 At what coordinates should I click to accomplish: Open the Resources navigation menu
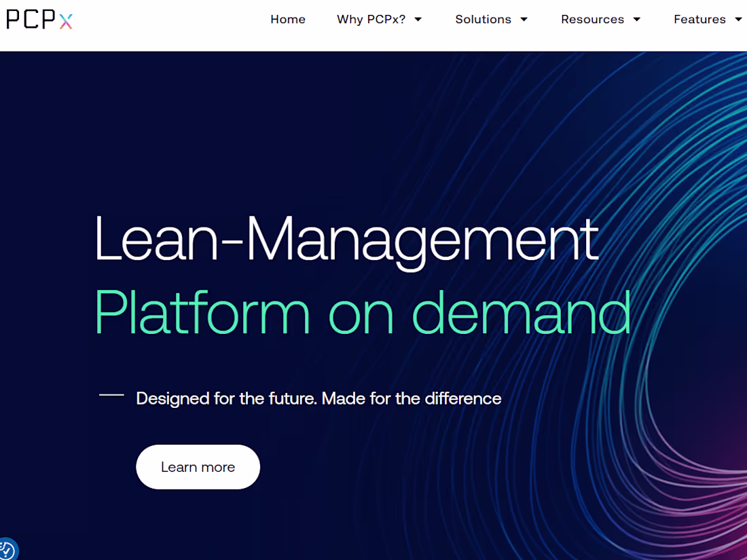coord(592,20)
